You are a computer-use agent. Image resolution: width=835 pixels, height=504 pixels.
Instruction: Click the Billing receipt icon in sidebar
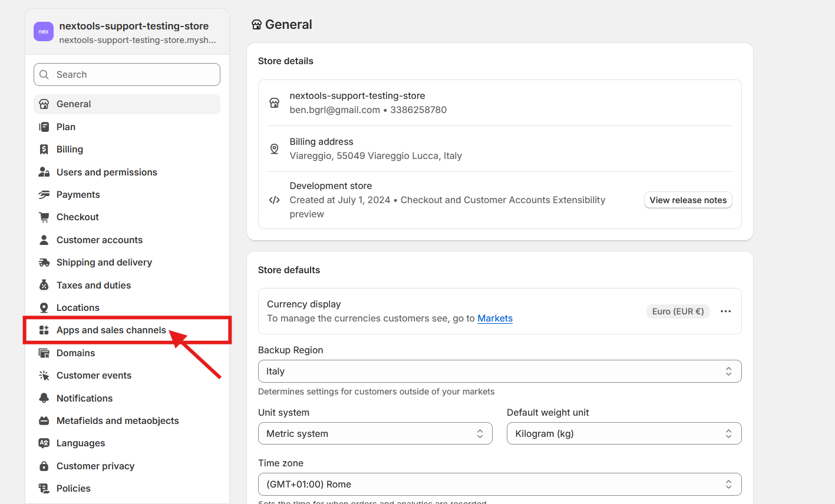44,150
